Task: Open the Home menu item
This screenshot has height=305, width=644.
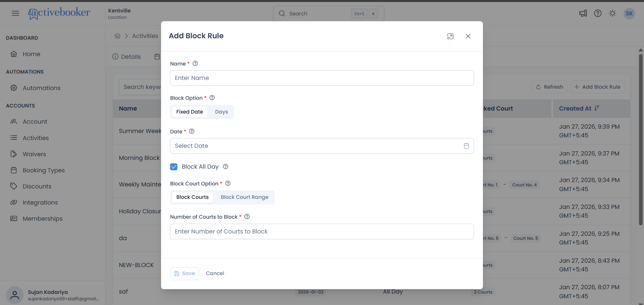Action: 32,54
